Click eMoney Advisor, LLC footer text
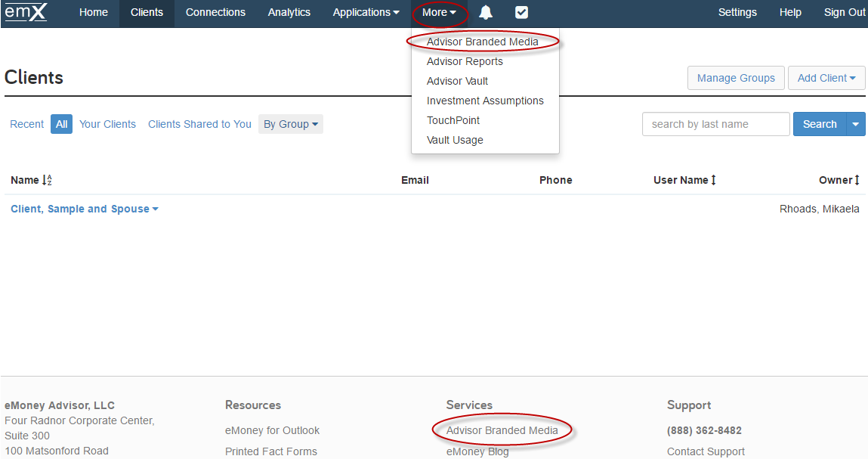Screen dimensions: 868x459 [60, 405]
